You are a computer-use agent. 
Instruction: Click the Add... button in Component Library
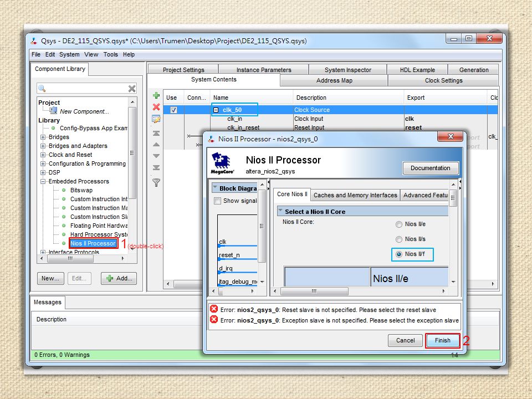pyautogui.click(x=119, y=278)
